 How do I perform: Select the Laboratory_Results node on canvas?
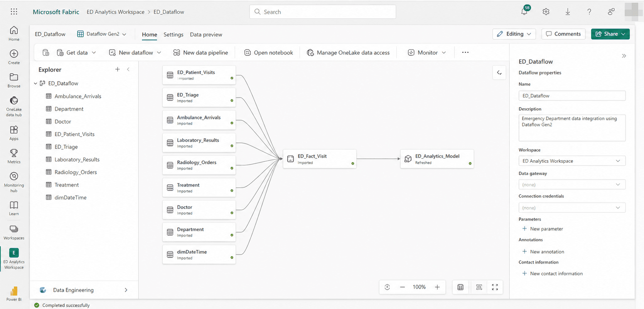point(199,143)
